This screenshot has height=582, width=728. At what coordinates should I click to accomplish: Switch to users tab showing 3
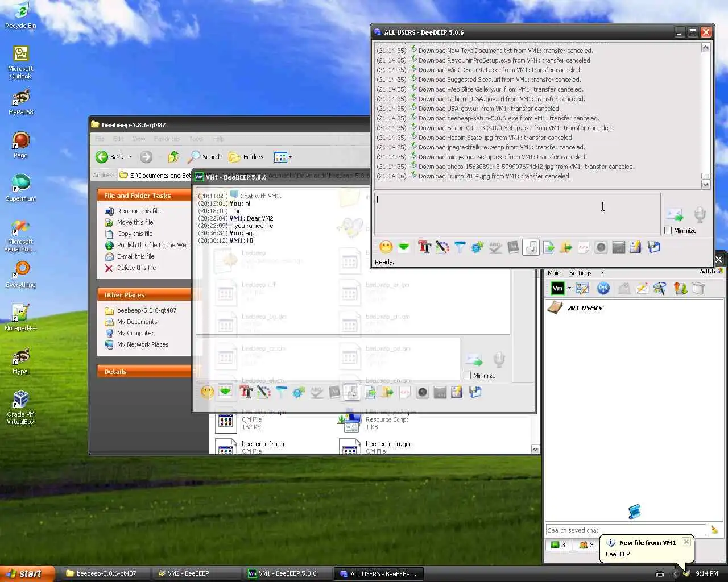pyautogui.click(x=586, y=545)
